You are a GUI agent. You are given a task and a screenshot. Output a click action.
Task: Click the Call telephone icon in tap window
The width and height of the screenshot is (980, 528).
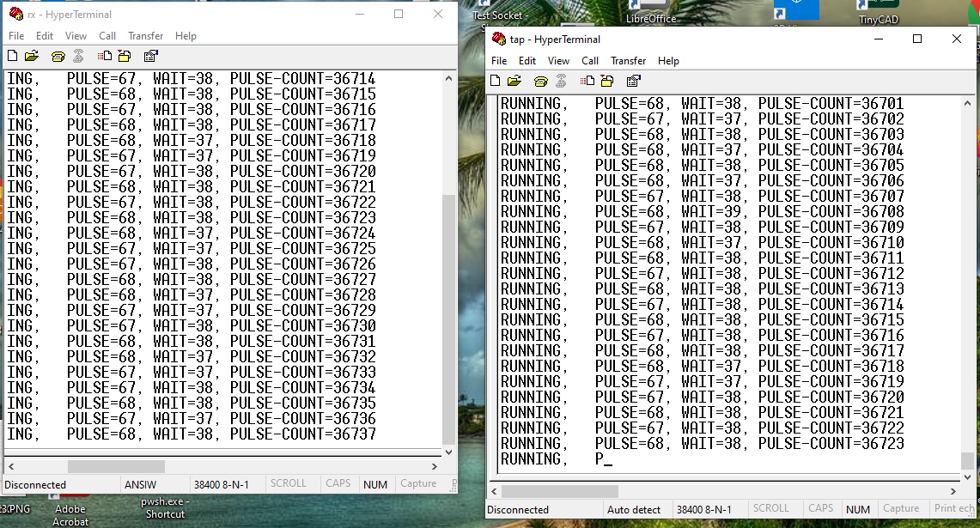tap(540, 81)
